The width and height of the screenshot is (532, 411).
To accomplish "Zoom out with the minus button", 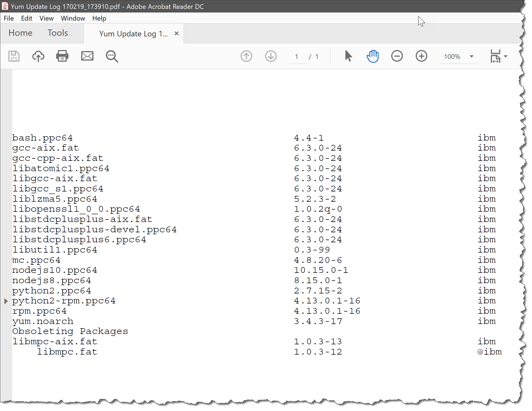I will pyautogui.click(x=397, y=56).
